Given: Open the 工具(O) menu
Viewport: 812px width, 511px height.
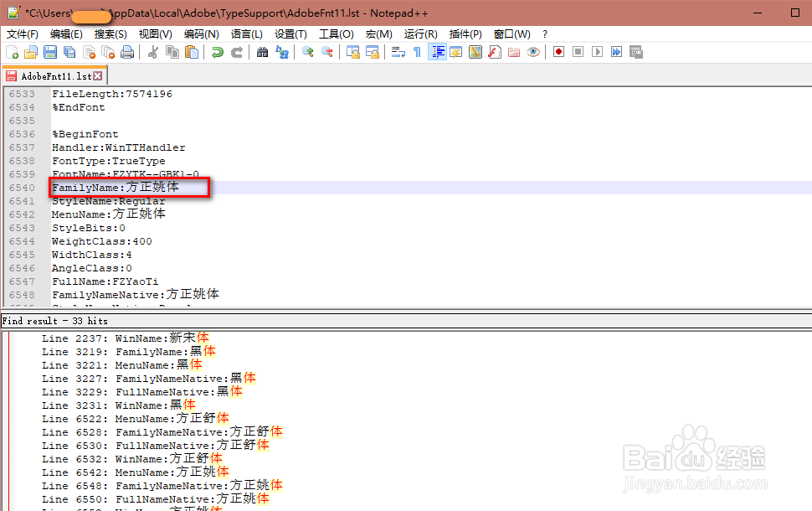Looking at the screenshot, I should (336, 34).
